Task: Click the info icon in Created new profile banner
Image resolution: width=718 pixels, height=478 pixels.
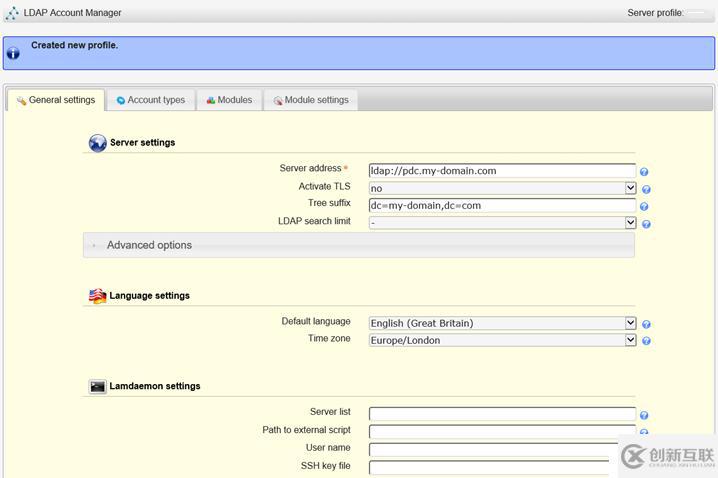Action: [x=13, y=54]
